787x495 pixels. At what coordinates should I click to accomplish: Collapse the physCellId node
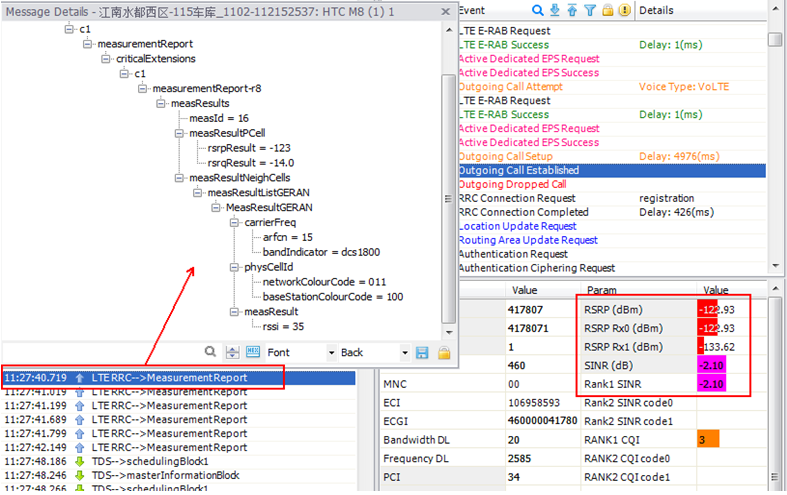coord(234,267)
